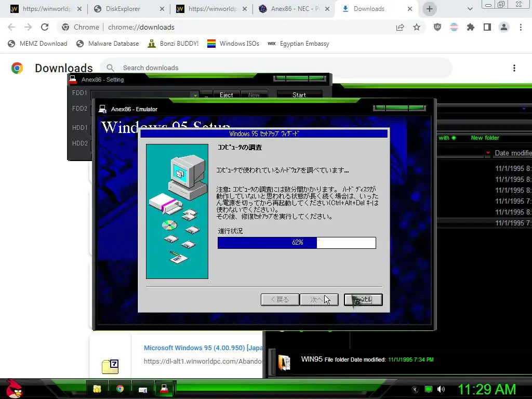
Task: Open the Downloads page three-dot menu
Action: [514, 68]
